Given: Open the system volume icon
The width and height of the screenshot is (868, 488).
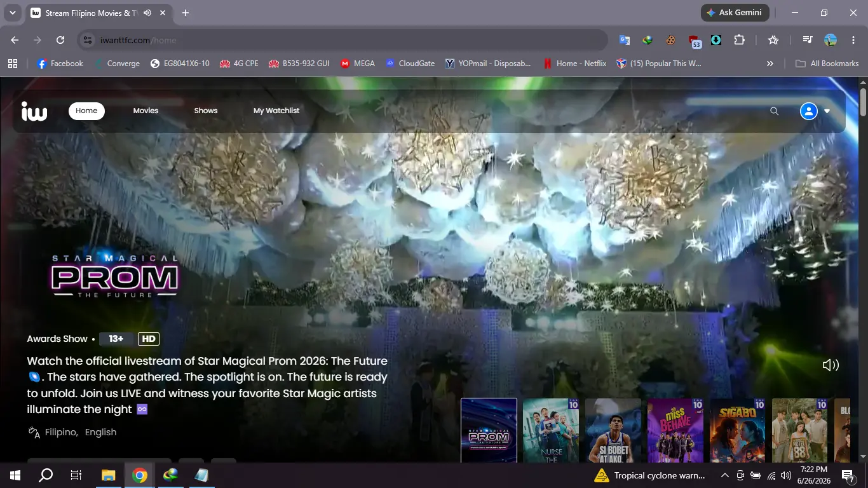Looking at the screenshot, I should point(786,475).
